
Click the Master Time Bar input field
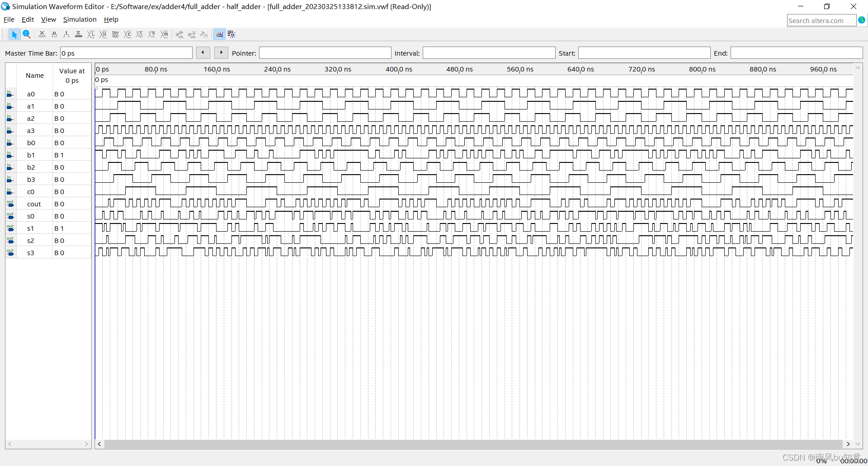[x=126, y=53]
